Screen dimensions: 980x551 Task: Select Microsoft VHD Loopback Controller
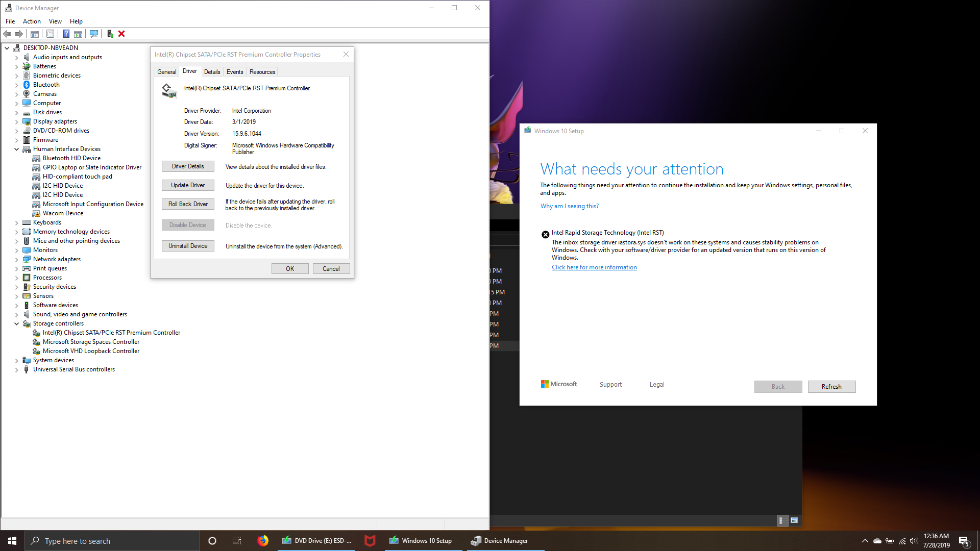tap(91, 351)
